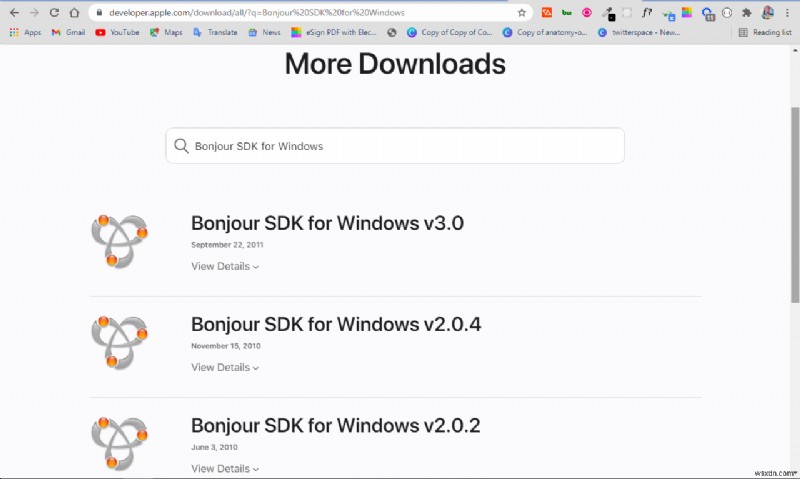Expand View Details for Bonjour SDK v2.0.2
Screen dimensions: 800x479
pos(225,468)
